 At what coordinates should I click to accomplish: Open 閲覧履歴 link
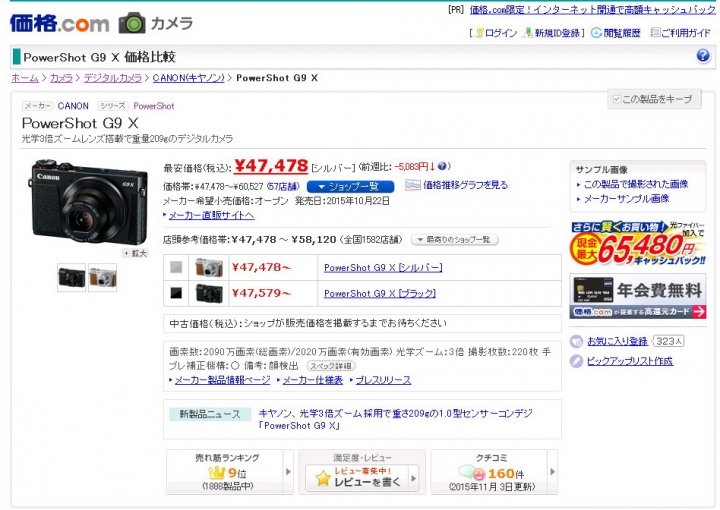tap(621, 33)
